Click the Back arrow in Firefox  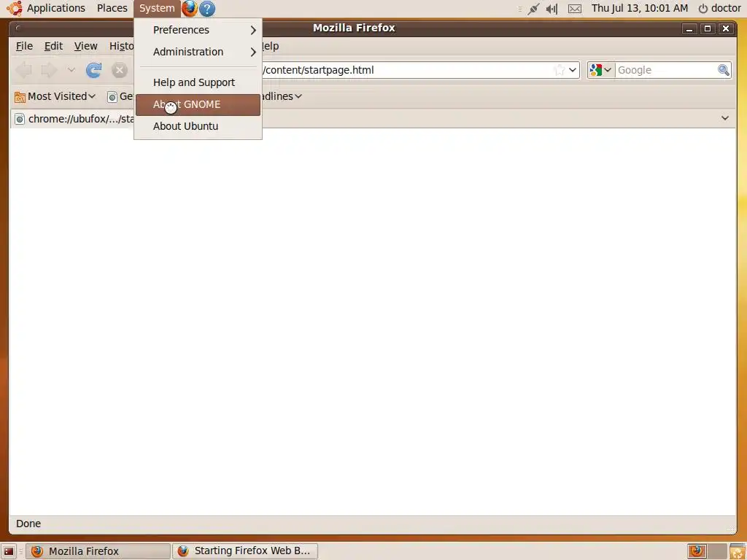(x=24, y=70)
